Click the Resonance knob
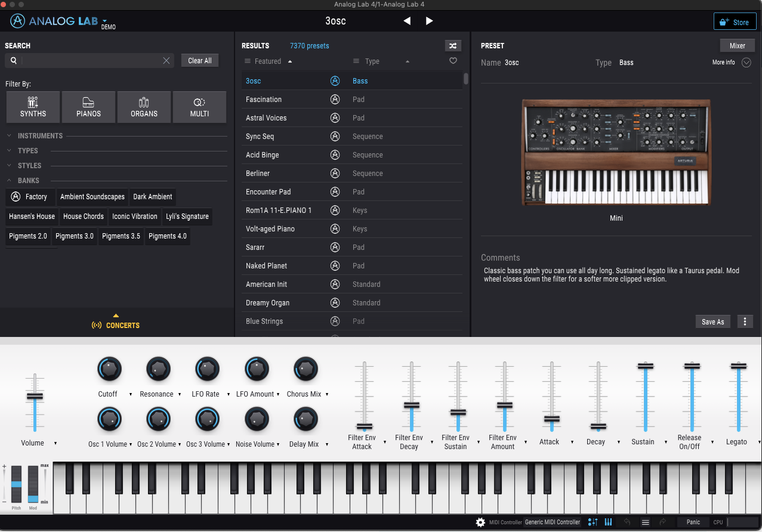The width and height of the screenshot is (762, 532). point(158,370)
